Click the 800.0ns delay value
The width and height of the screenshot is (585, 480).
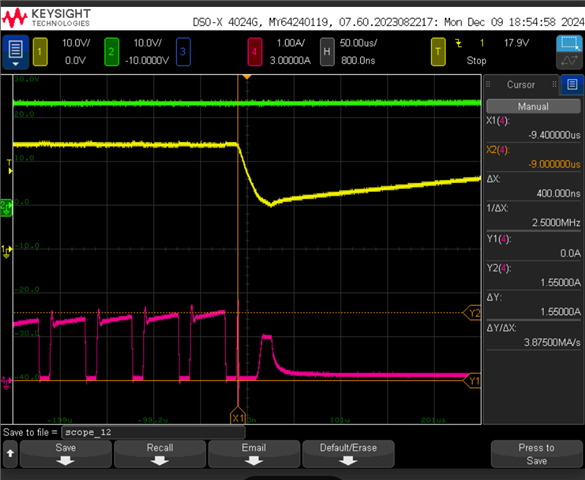pos(358,60)
